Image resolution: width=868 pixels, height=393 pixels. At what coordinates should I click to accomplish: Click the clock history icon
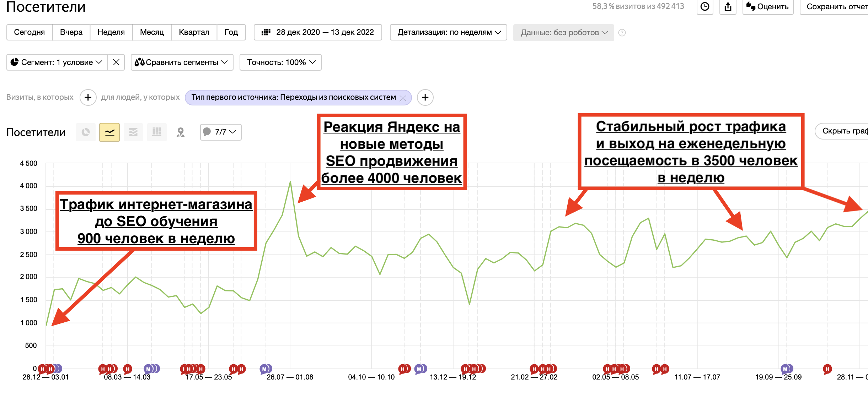pos(704,7)
